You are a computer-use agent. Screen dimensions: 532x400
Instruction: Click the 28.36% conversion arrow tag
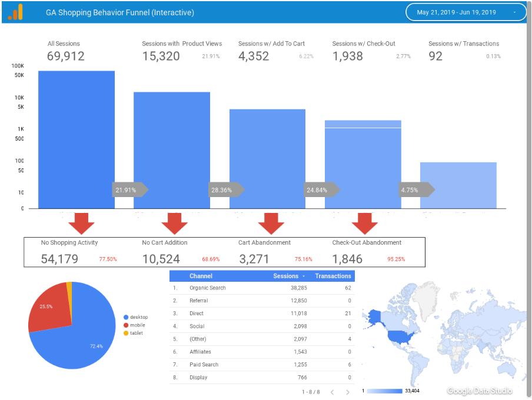click(226, 189)
